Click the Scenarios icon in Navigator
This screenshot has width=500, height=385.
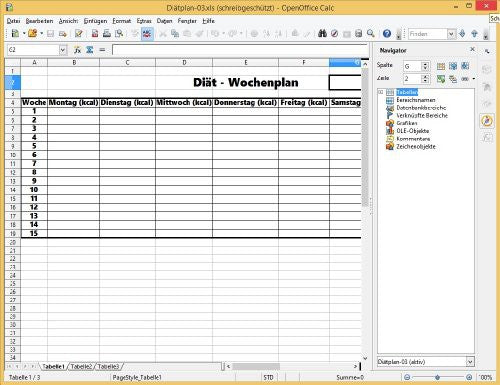click(453, 79)
